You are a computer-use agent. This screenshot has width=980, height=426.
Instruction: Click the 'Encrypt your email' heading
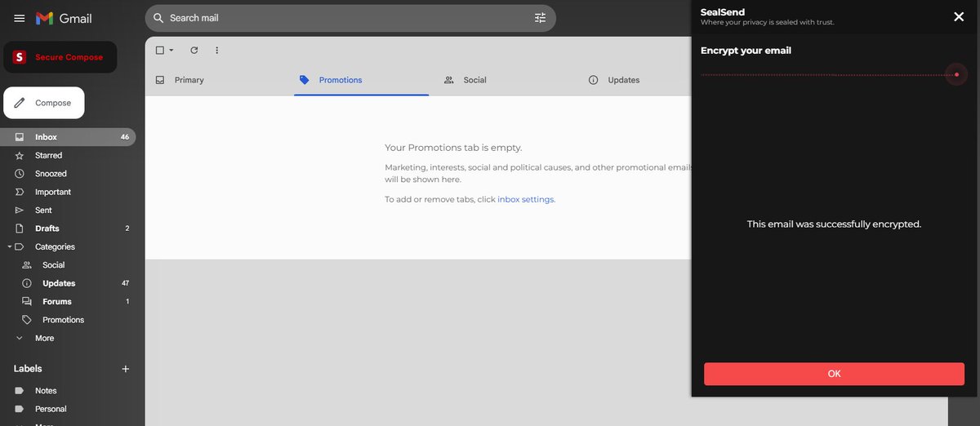[746, 51]
